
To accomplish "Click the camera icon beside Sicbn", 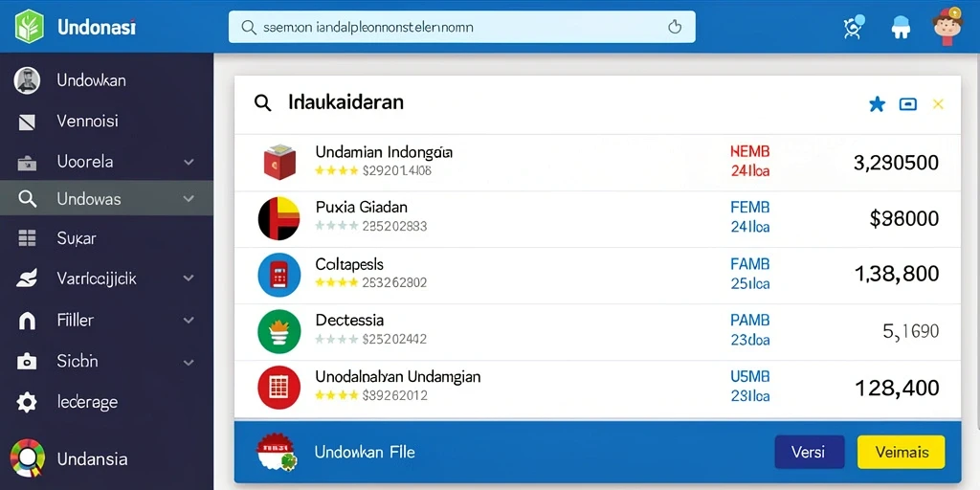I will coord(27,361).
